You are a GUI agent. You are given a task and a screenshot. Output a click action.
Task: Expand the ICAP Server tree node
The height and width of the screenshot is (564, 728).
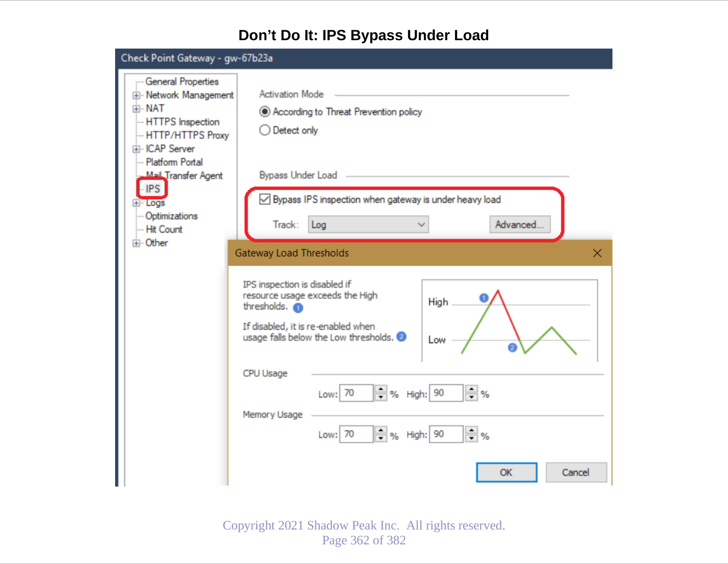click(x=136, y=149)
